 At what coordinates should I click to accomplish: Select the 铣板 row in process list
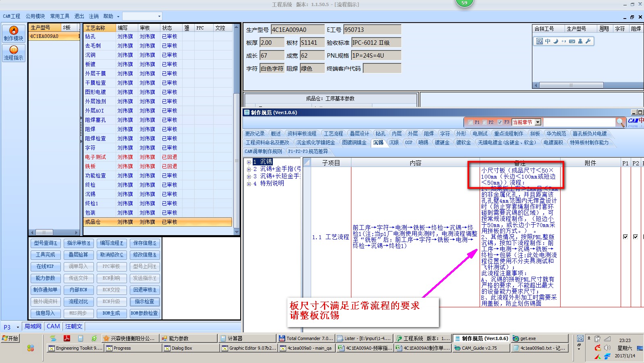click(158, 166)
